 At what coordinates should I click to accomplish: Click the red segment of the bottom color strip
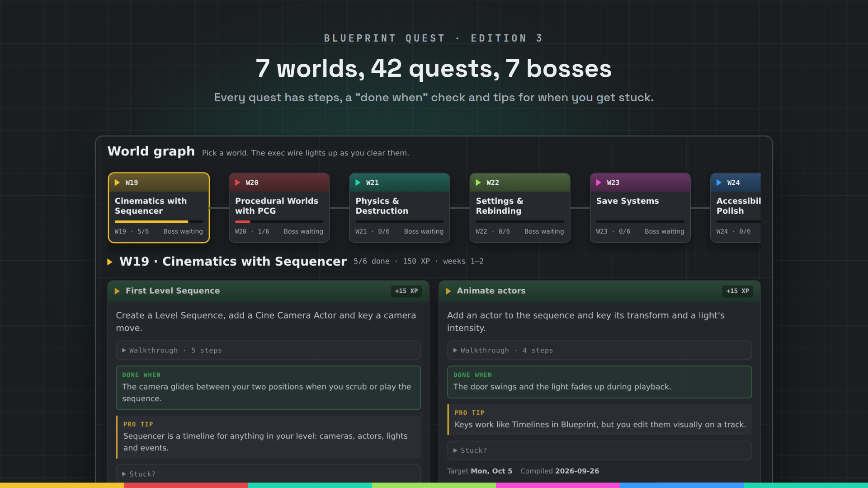pyautogui.click(x=186, y=485)
